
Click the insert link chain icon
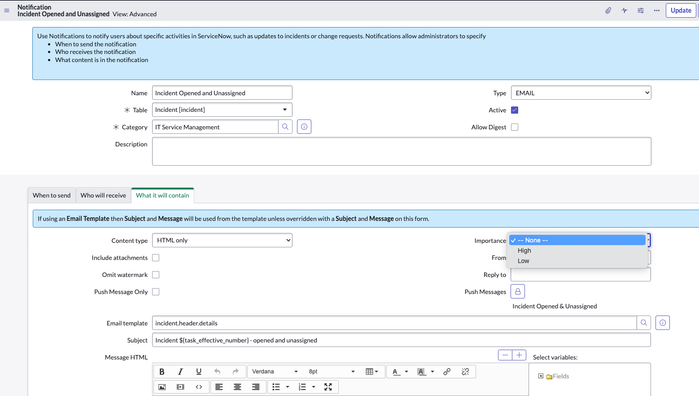[447, 371]
